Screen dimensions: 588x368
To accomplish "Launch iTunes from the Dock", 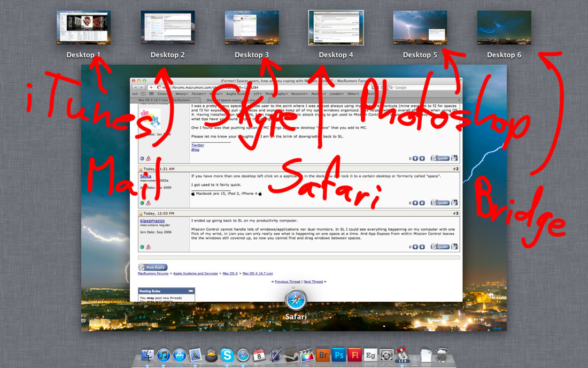I will pos(163,355).
